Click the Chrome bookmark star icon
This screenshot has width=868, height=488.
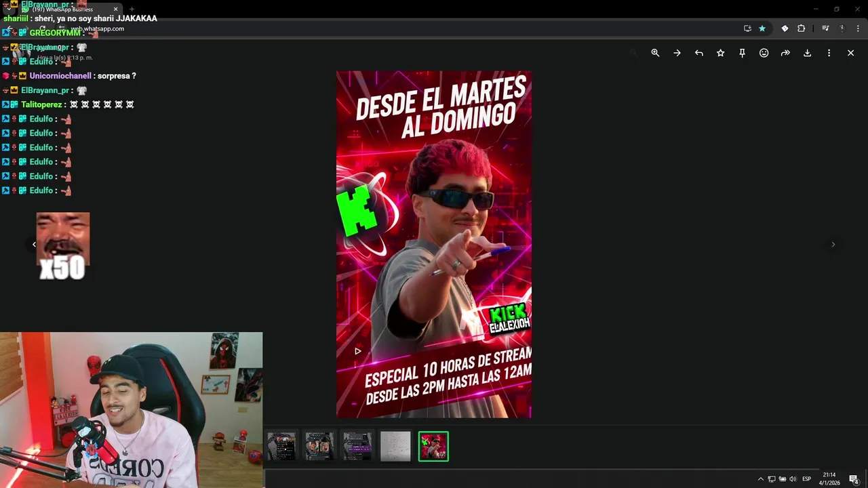click(x=762, y=28)
